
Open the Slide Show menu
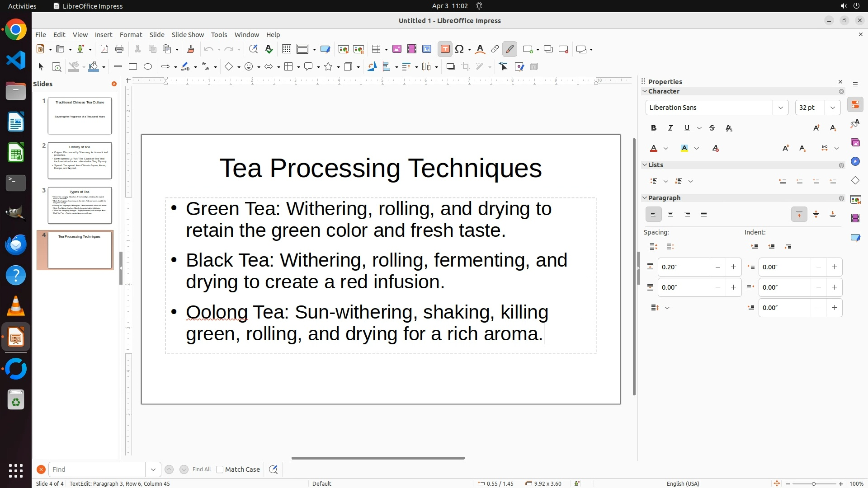188,35
